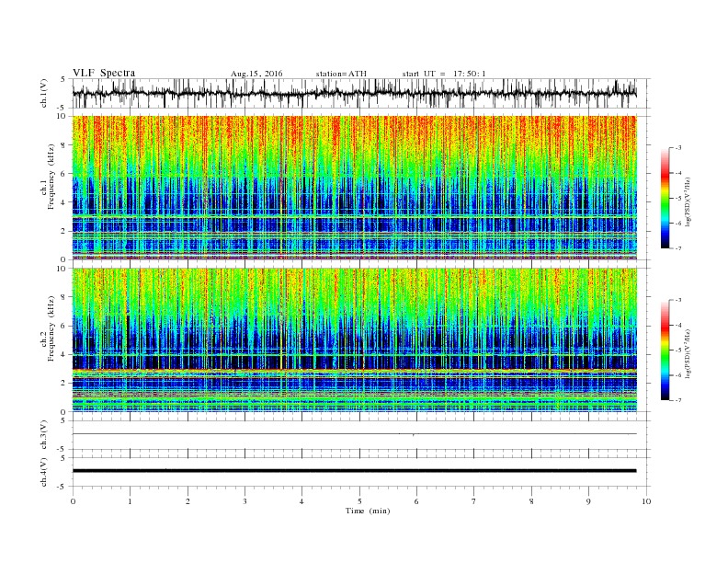This screenshot has width=728, height=563.
Task: Click the "5" tick on ch.1(V) axis
Action: [63, 79]
